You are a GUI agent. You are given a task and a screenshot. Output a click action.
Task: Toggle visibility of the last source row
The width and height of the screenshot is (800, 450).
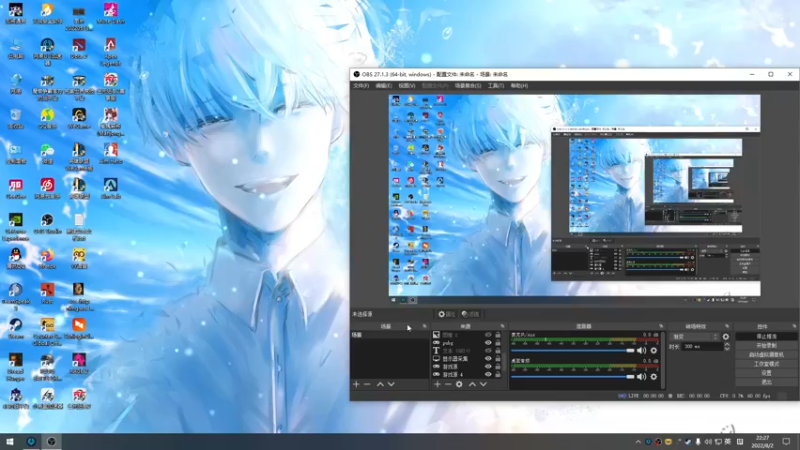coord(488,374)
